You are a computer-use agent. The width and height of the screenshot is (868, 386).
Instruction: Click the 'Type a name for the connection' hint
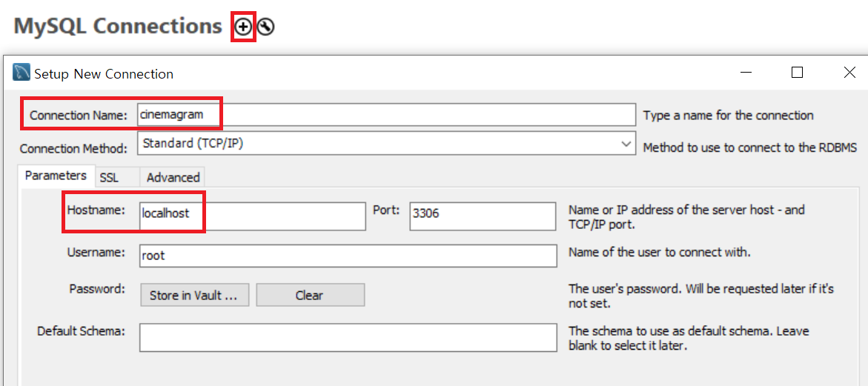(x=729, y=116)
